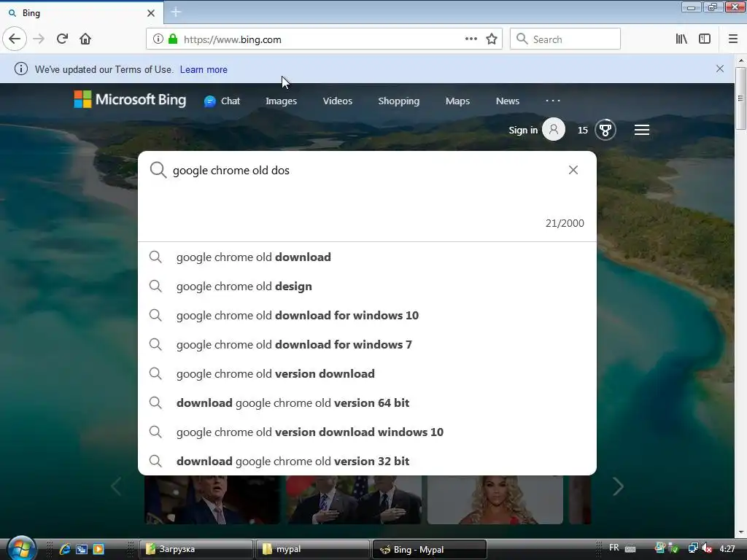Open a new tab with the plus icon
The height and width of the screenshot is (560, 747).
176,12
